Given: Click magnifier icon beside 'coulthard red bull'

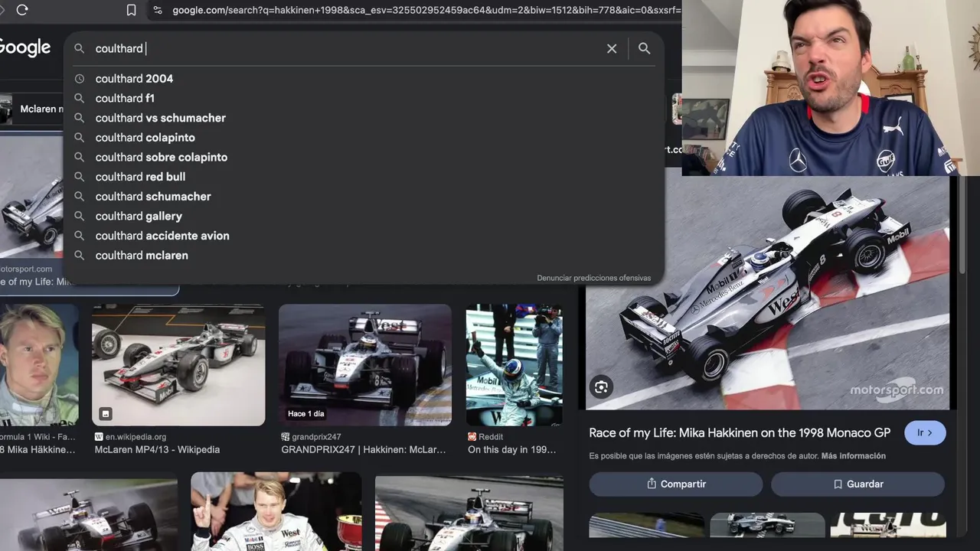Looking at the screenshot, I should (79, 177).
